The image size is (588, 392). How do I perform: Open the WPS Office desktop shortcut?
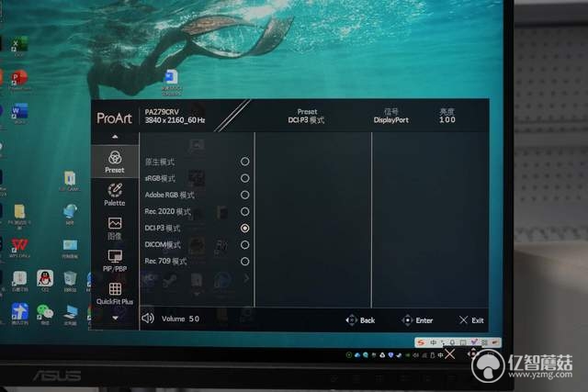[x=19, y=247]
